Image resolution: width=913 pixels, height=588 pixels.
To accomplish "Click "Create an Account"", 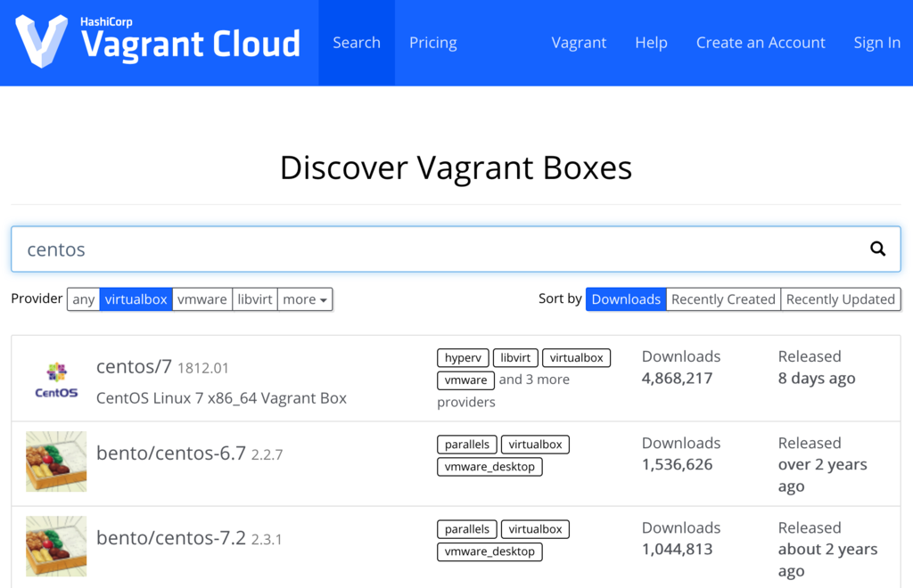I will pyautogui.click(x=761, y=42).
